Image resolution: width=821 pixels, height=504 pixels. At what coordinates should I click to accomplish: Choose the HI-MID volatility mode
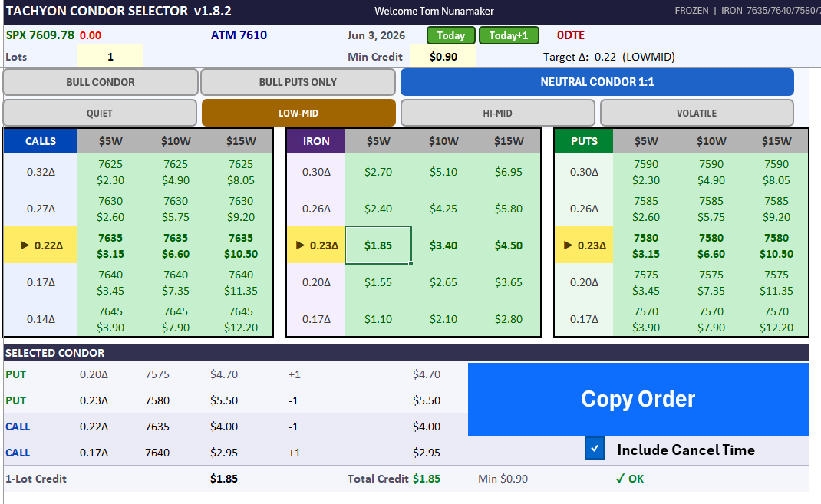[x=497, y=113]
